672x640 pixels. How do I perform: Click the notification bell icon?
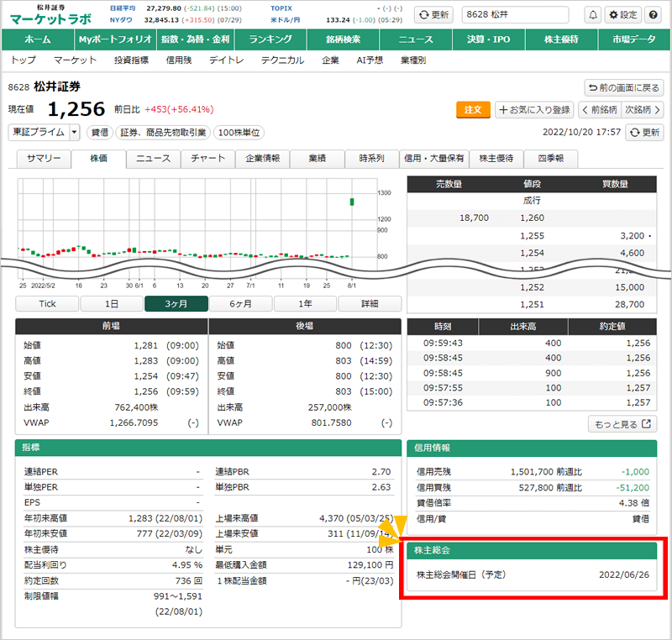[x=593, y=15]
